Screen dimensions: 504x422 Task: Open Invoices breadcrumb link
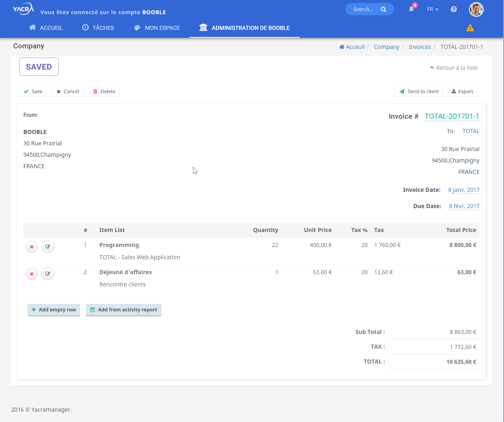[420, 47]
